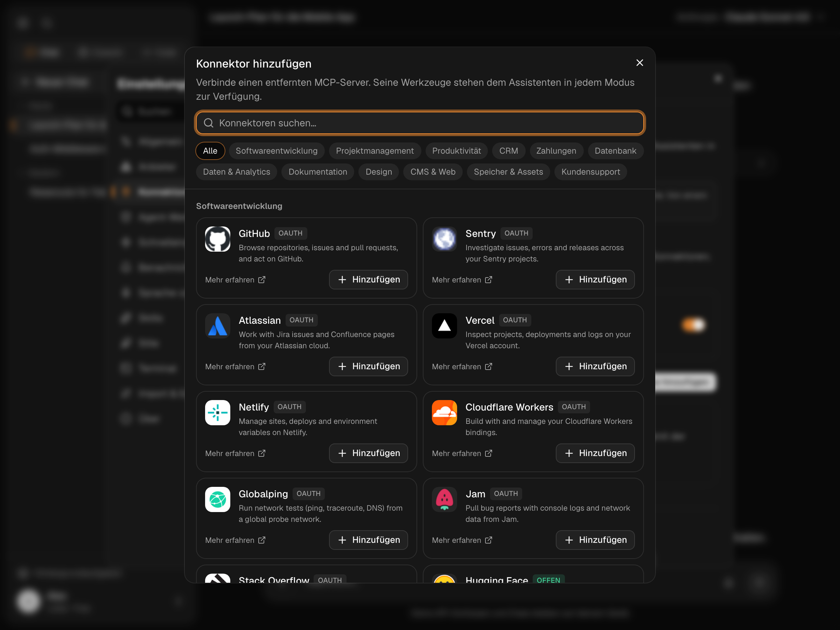This screenshot has height=630, width=840.
Task: Click the GitHub connector logo
Action: click(x=218, y=239)
